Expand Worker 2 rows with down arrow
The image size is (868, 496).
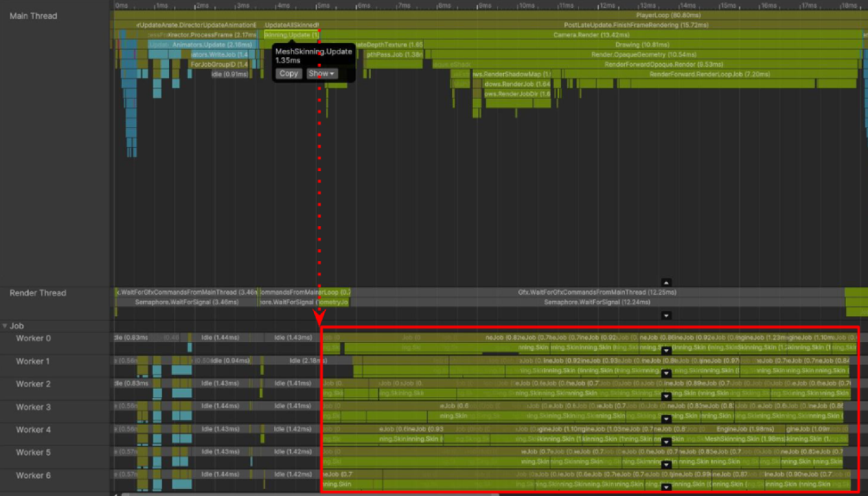[x=666, y=396]
